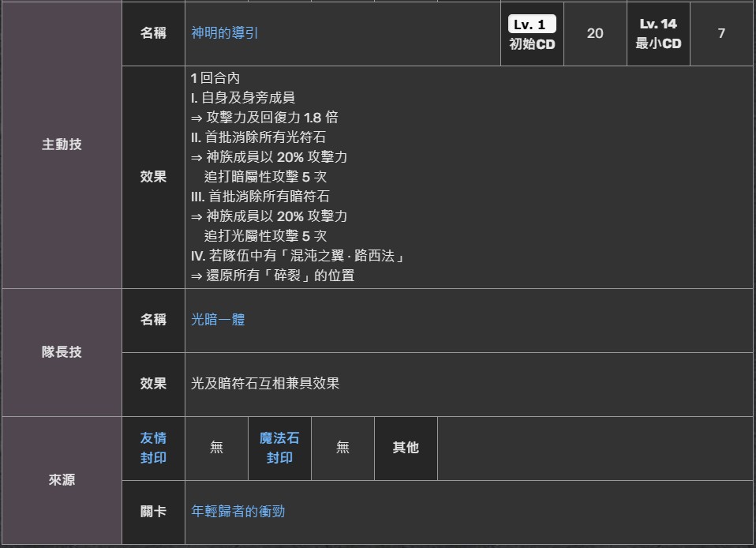Click the 初始CD label

point(532,44)
